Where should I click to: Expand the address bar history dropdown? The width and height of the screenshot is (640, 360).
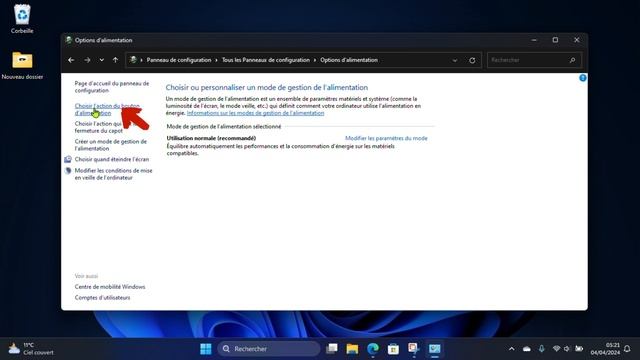pyautogui.click(x=455, y=60)
